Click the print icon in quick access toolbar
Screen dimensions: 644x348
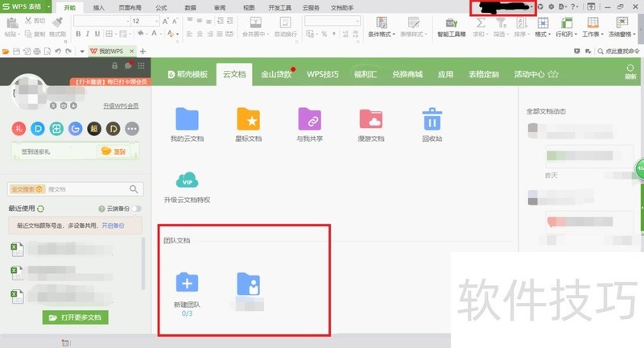(37, 52)
